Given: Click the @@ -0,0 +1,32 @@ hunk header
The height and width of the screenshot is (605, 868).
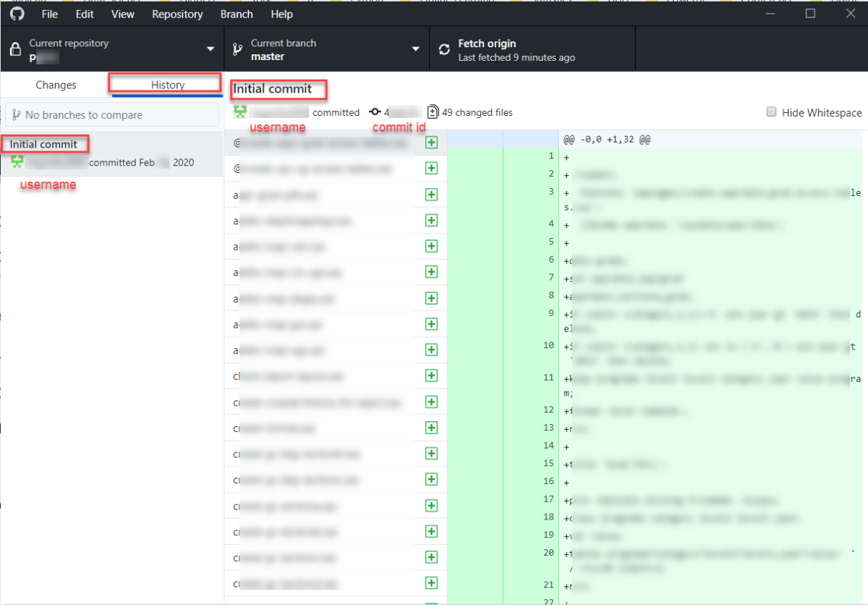Looking at the screenshot, I should pos(606,139).
